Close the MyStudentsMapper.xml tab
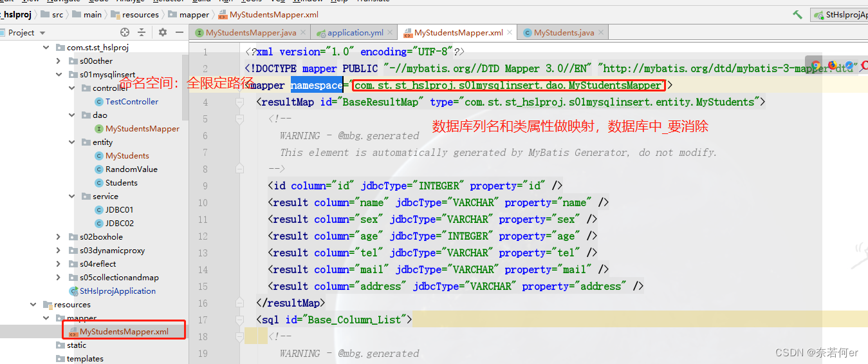 pyautogui.click(x=510, y=32)
